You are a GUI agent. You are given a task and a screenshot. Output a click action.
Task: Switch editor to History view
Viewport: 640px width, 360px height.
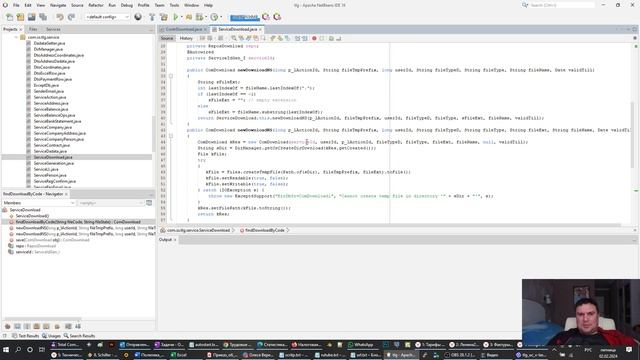click(186, 38)
